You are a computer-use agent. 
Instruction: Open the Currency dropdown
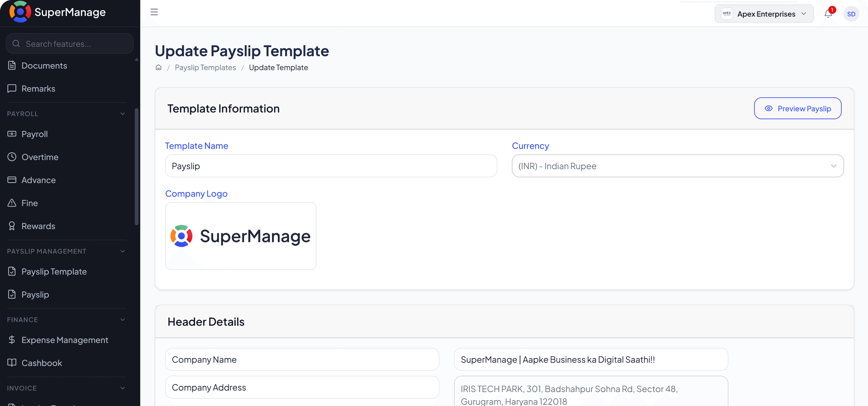tap(678, 166)
